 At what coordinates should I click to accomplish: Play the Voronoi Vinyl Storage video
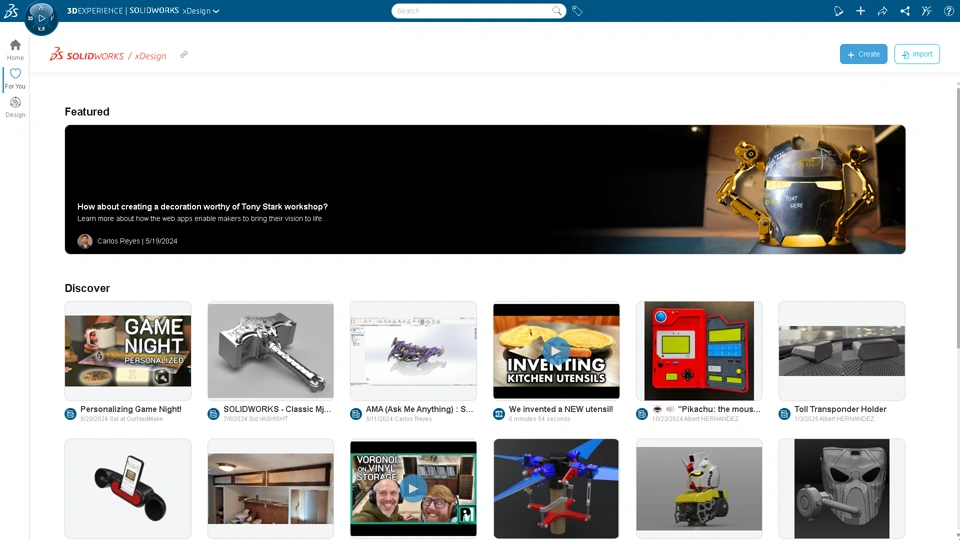click(413, 489)
